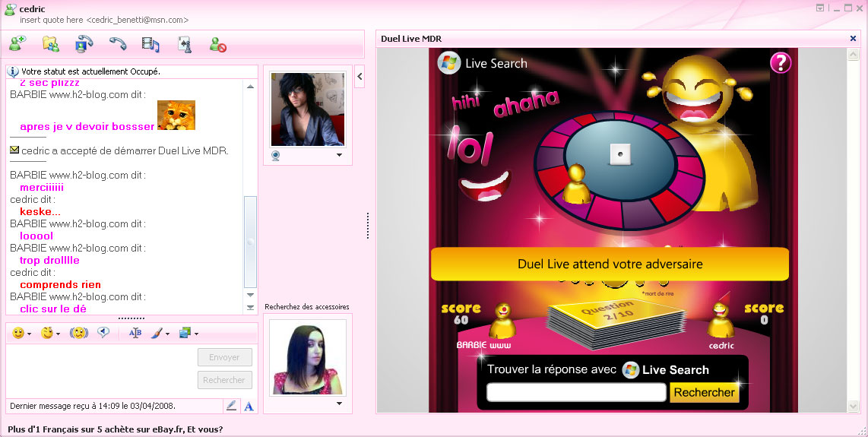Viewport: 868px width, 437px height.
Task: Click the voice clip speech bubble icon
Action: click(x=103, y=333)
